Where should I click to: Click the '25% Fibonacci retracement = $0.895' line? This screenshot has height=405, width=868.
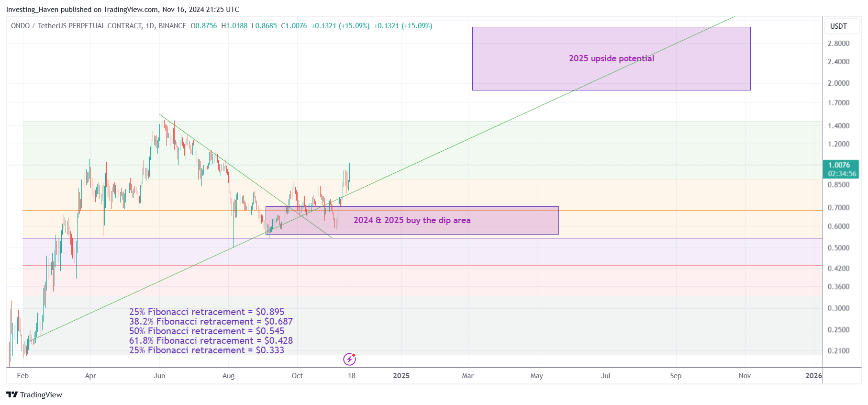207,312
